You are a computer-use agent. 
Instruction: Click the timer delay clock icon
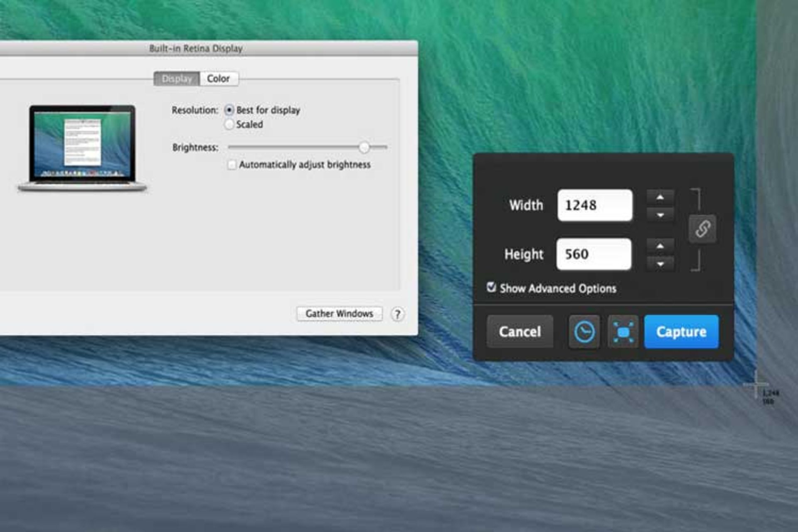(584, 332)
